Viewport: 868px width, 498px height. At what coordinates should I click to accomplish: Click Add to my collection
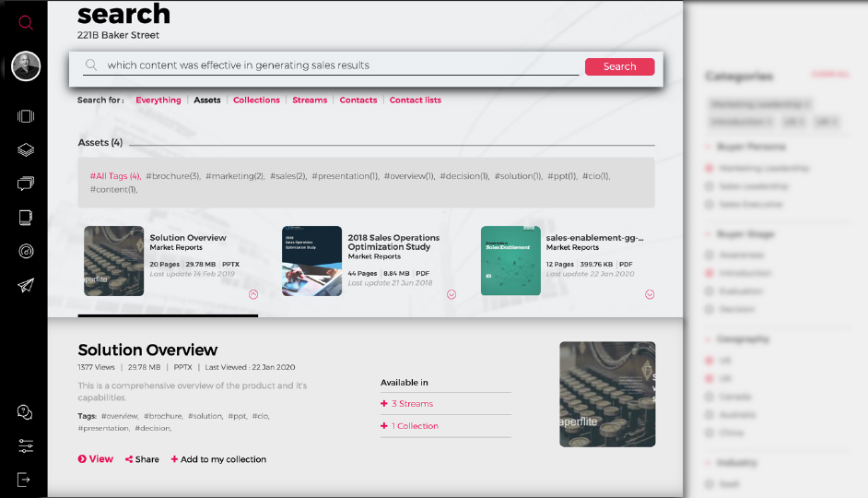tap(218, 459)
